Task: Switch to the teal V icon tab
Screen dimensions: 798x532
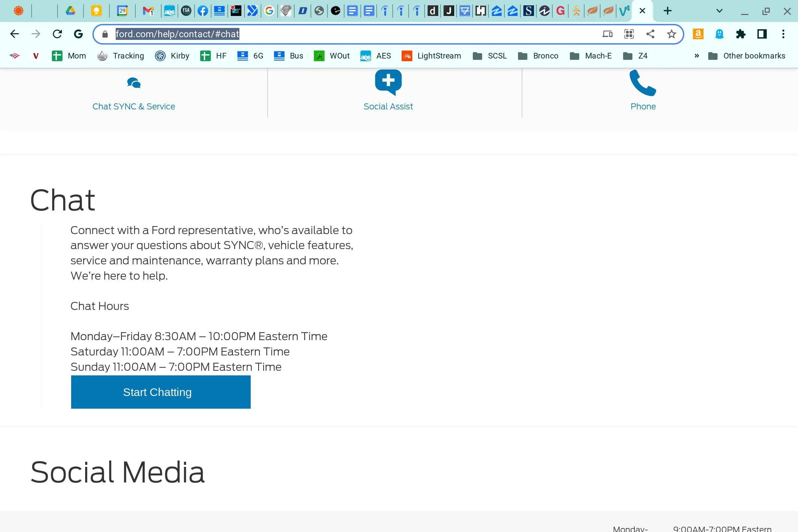Action: 624,11
